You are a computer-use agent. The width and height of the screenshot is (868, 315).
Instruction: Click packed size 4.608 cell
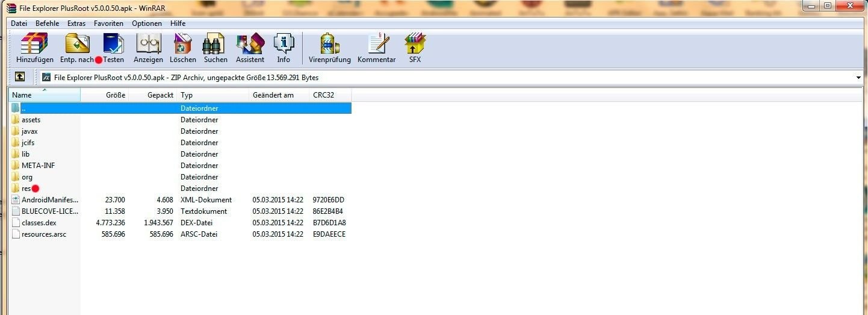164,200
